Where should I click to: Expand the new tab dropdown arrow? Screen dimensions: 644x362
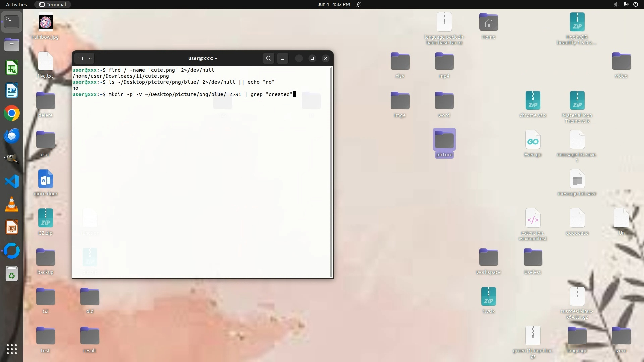(x=90, y=58)
